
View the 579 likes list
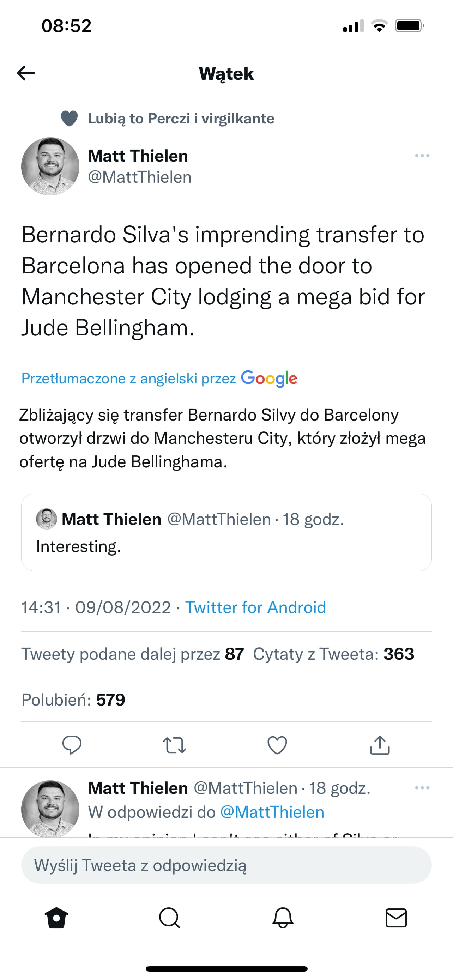73,700
